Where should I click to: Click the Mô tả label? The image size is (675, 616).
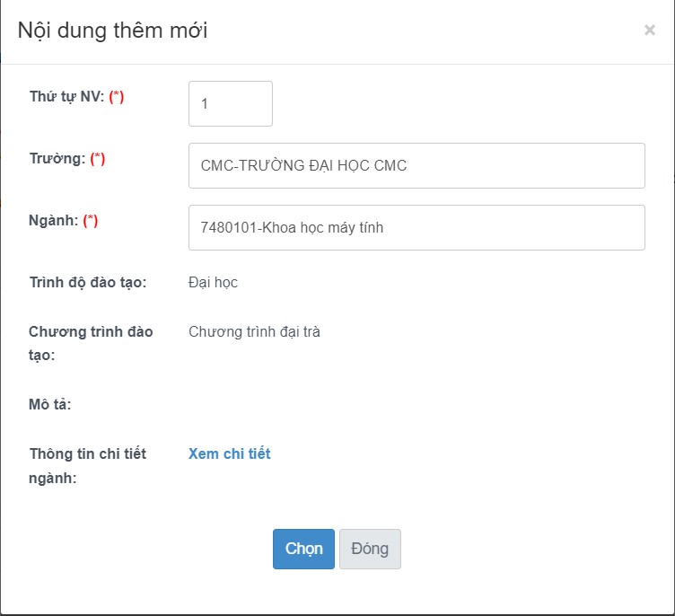click(49, 404)
